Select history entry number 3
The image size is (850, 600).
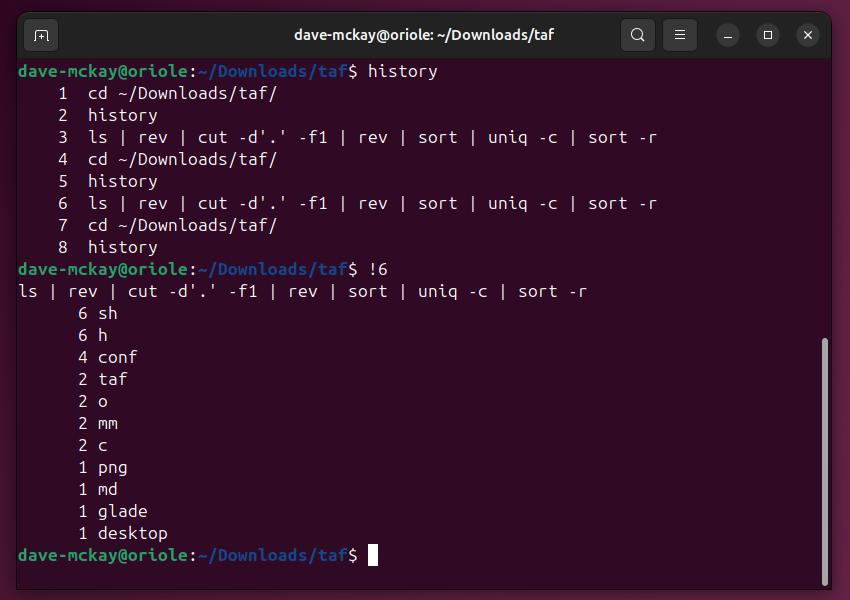370,137
